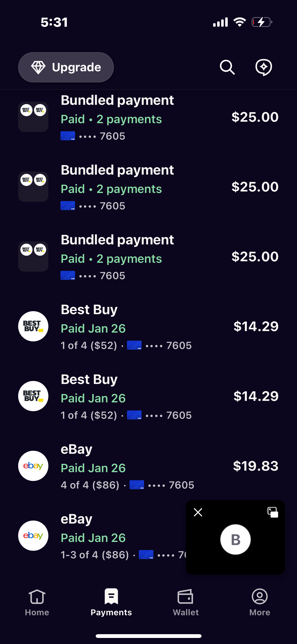Open the eBay 1-3 of 4 payment
Image resolution: width=297 pixels, height=644 pixels.
101,536
